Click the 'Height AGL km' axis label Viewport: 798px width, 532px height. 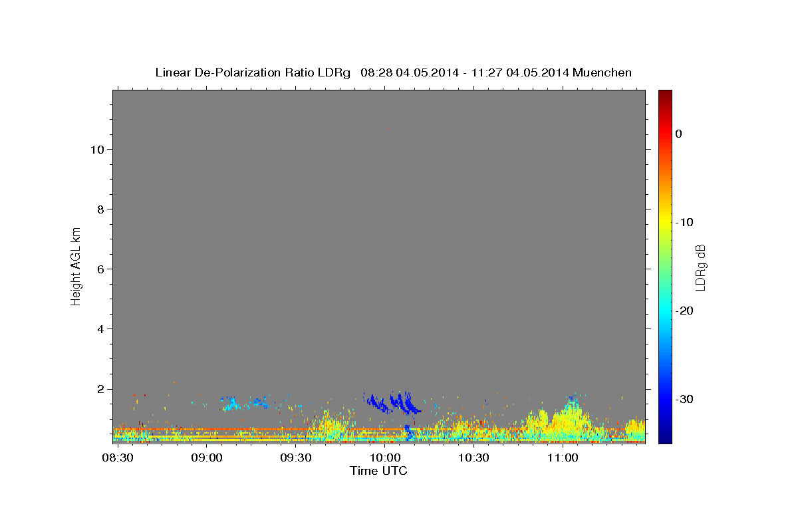[x=76, y=265]
